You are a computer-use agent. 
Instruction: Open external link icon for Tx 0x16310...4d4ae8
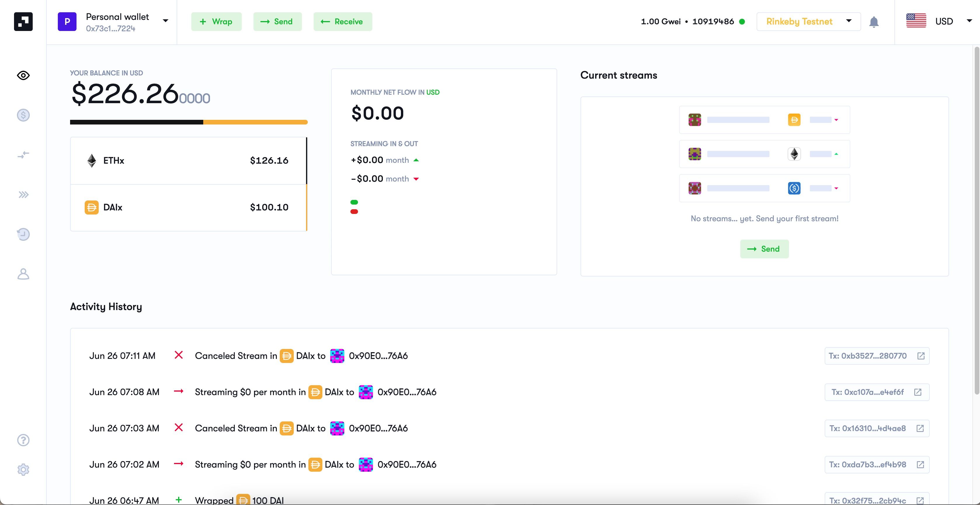(920, 428)
